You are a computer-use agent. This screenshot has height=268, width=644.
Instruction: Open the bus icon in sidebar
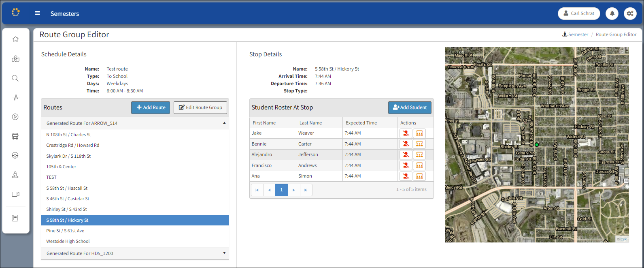(15, 136)
